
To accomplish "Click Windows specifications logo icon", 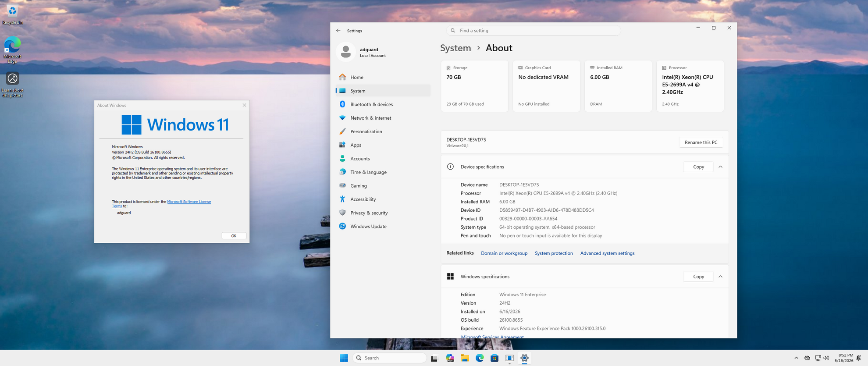I will pyautogui.click(x=450, y=276).
